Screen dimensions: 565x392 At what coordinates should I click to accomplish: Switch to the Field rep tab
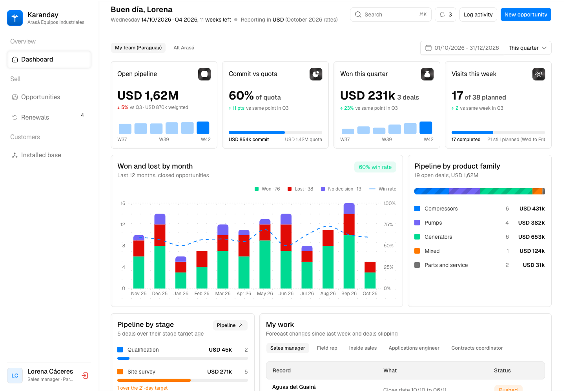click(x=327, y=348)
